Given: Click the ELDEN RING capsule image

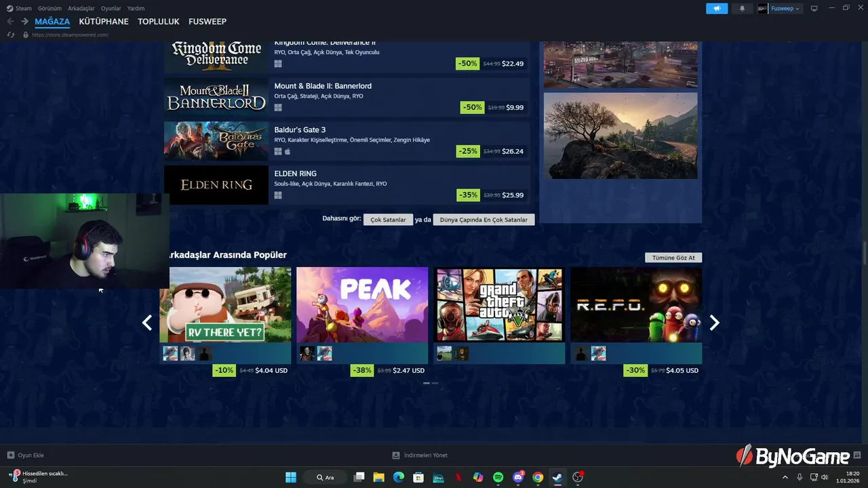Looking at the screenshot, I should [216, 184].
